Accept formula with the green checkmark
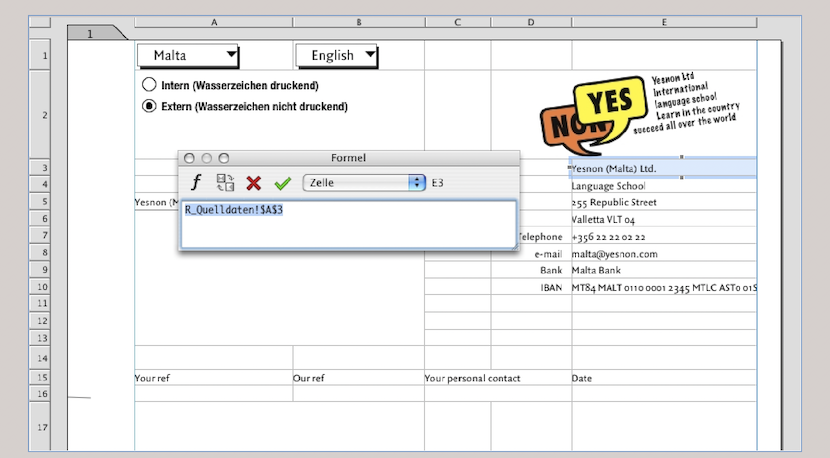The height and width of the screenshot is (458, 830). pyautogui.click(x=282, y=183)
